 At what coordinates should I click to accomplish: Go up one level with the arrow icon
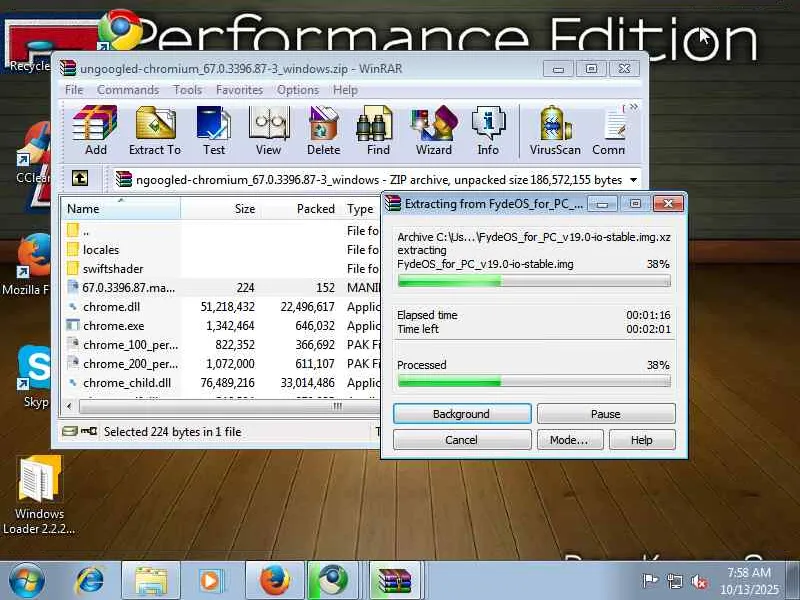[x=80, y=179]
